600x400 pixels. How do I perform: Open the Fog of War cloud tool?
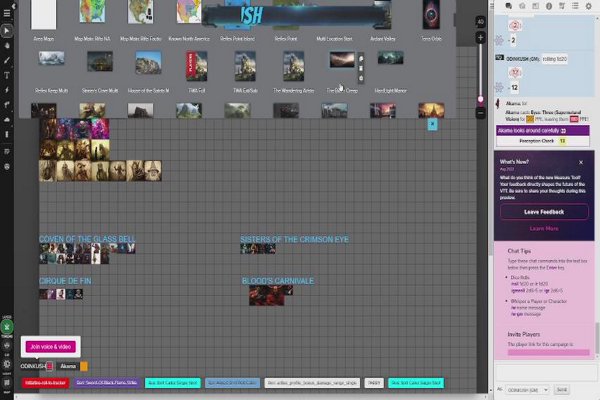(x=7, y=119)
